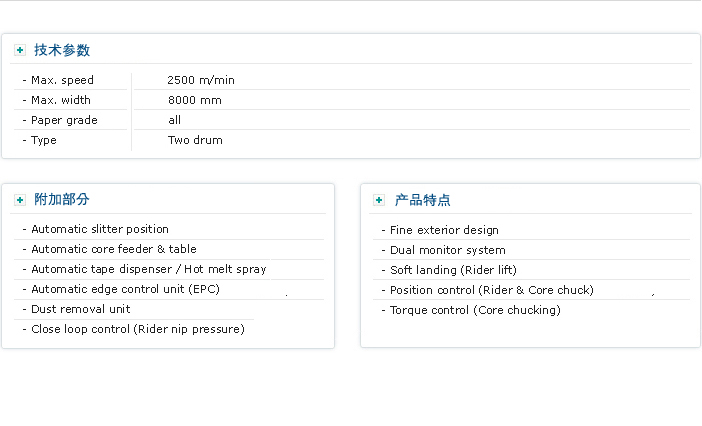Image resolution: width=702 pixels, height=426 pixels.
Task: Click Automatic edge control unit (EPC)
Action: click(125, 289)
